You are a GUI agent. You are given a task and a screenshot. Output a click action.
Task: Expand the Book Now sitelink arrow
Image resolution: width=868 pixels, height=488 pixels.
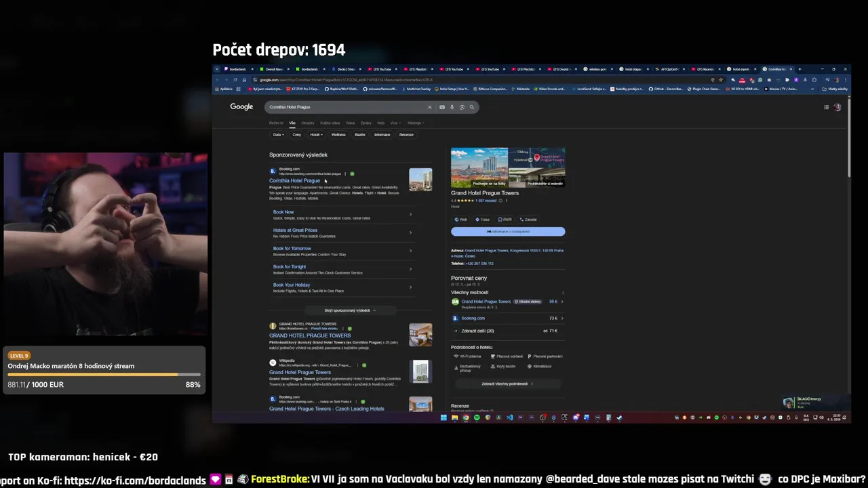point(410,214)
